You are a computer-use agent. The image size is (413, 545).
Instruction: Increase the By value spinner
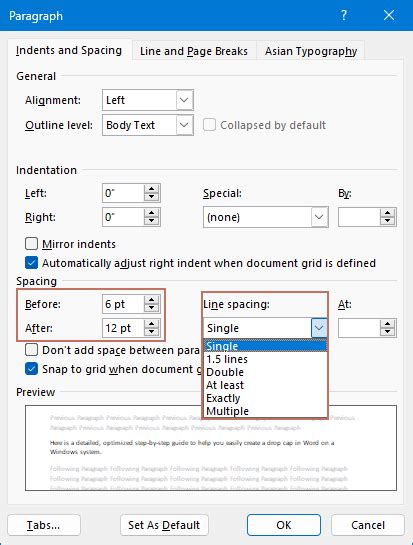pyautogui.click(x=387, y=213)
